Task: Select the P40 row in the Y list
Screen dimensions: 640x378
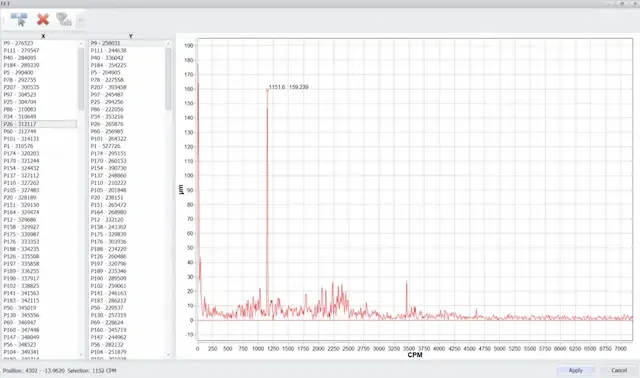Action: tap(127, 58)
